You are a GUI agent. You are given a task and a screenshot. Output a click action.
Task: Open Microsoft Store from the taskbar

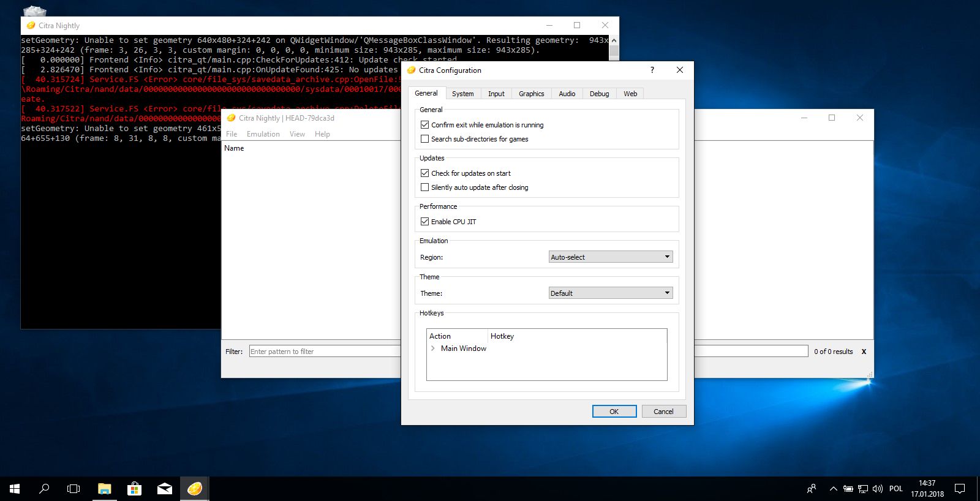(134, 489)
